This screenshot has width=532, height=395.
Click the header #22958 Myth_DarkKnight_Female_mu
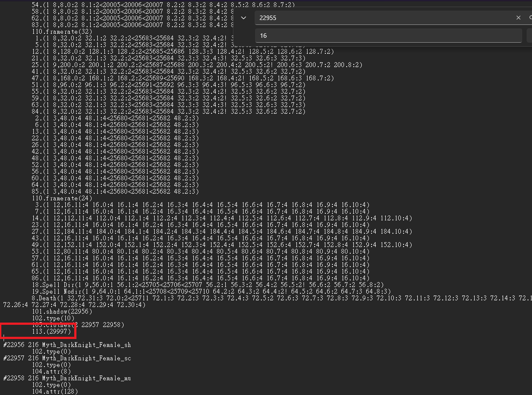(67, 378)
